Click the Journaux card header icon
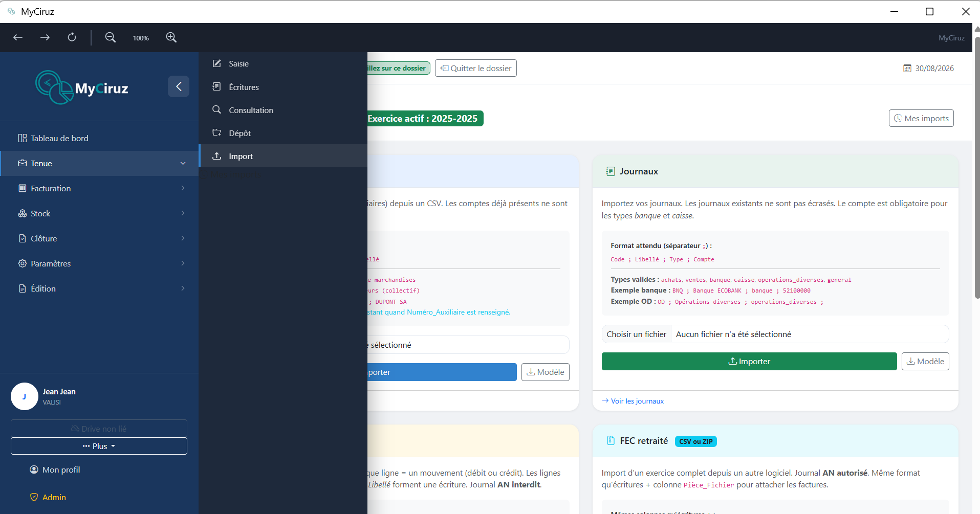The image size is (980, 514). click(x=611, y=171)
